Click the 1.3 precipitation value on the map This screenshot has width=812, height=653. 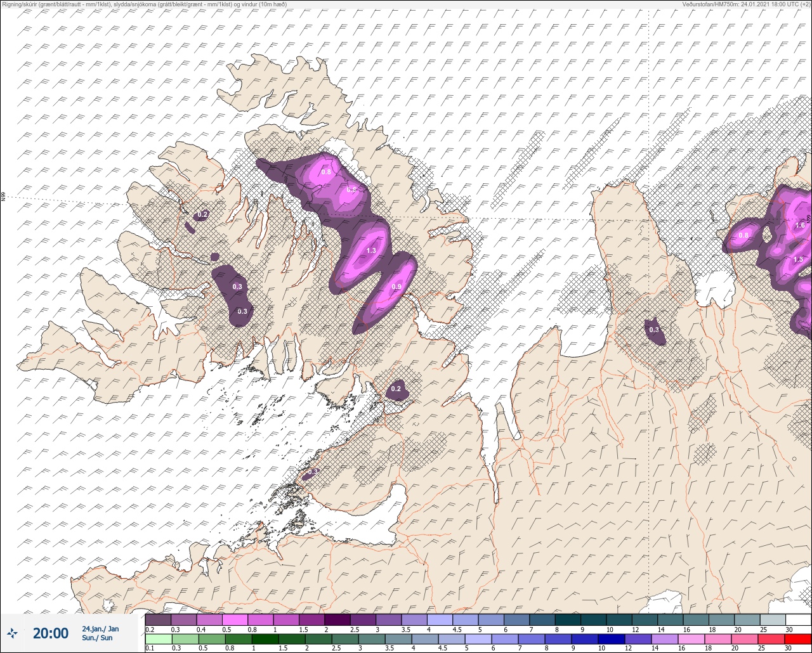pos(371,251)
